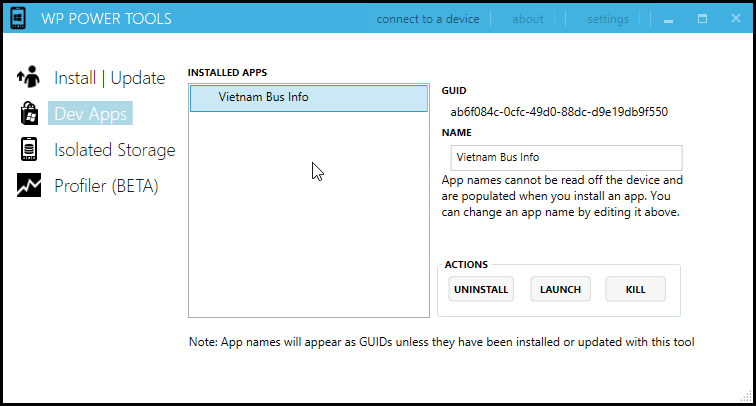Click the connect to a device link

point(428,19)
